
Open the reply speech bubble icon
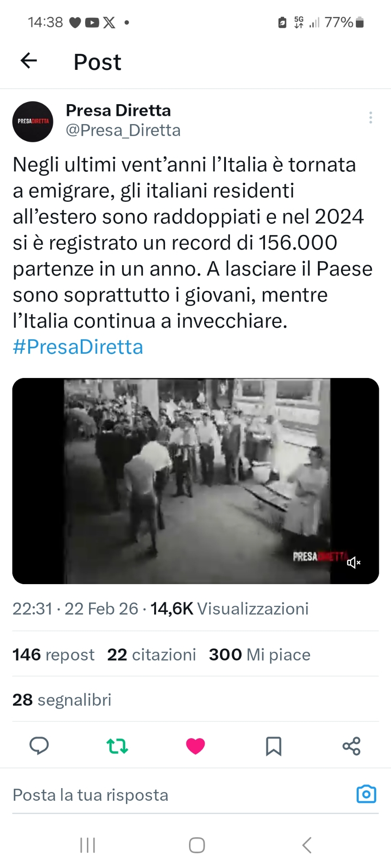tap(39, 746)
